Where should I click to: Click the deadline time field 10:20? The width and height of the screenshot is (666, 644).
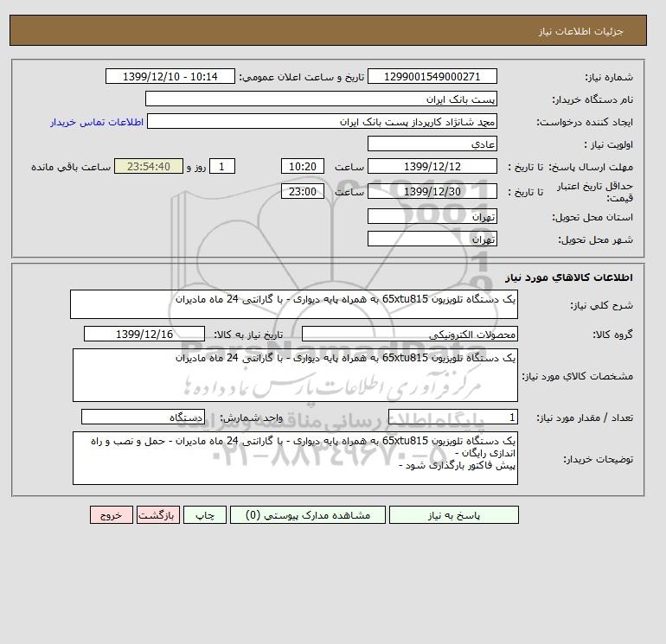coord(303,167)
